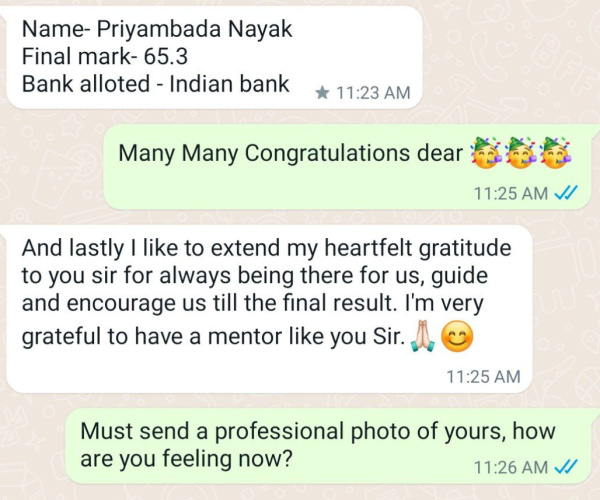Click the 'Bank alloted - Indian bank' text

pos(155,84)
